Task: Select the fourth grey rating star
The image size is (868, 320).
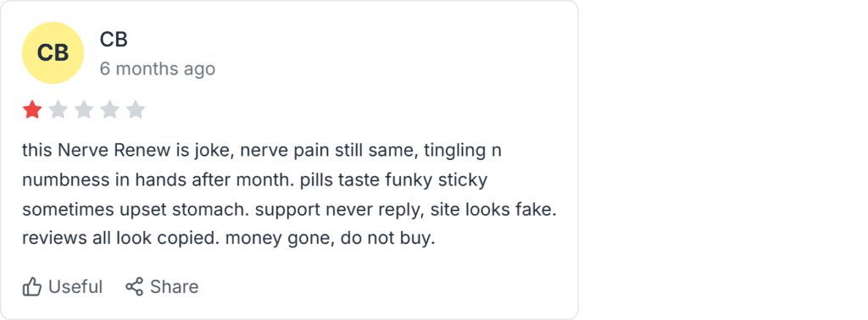Action: click(109, 110)
